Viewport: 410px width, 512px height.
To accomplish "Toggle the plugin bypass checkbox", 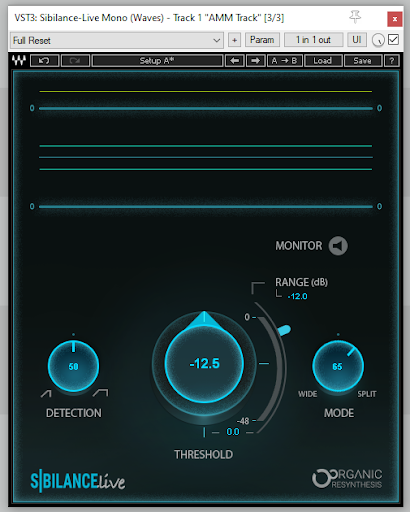I will click(x=393, y=40).
